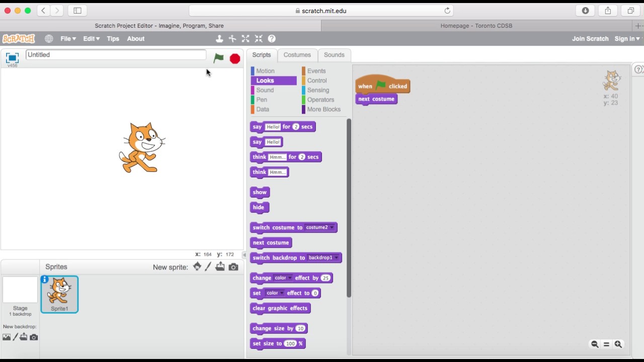Screen dimensions: 644x362
Task: Select the Data block category
Action: click(x=263, y=109)
